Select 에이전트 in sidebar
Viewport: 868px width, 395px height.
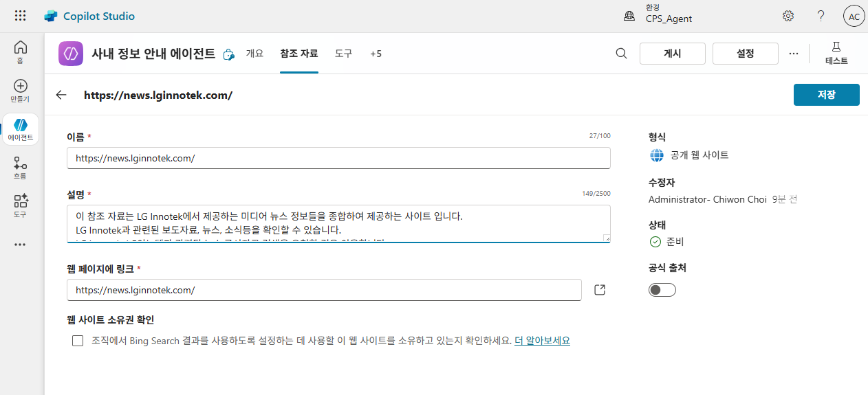21,129
